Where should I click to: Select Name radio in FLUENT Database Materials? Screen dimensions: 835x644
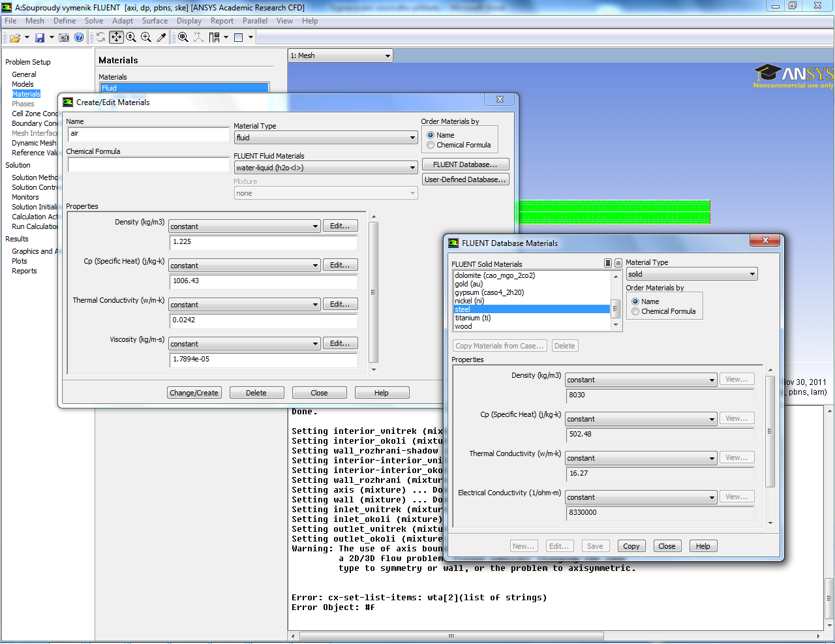click(x=635, y=301)
